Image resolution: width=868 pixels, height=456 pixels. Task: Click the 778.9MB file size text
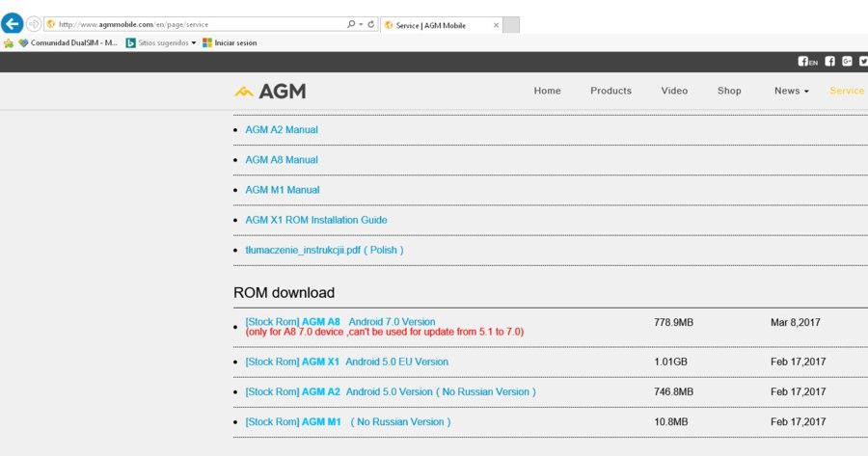coord(674,322)
